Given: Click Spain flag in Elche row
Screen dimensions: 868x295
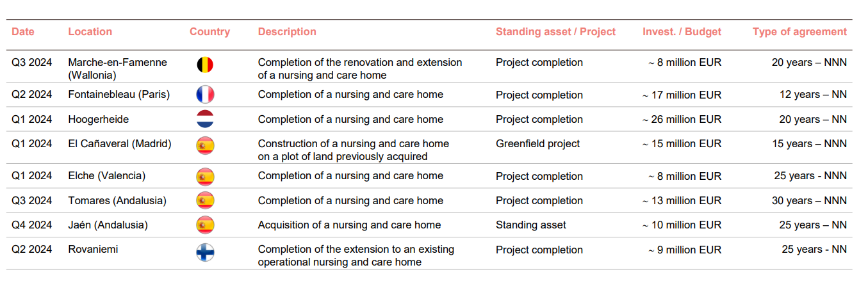Looking at the screenshot, I should (x=205, y=176).
